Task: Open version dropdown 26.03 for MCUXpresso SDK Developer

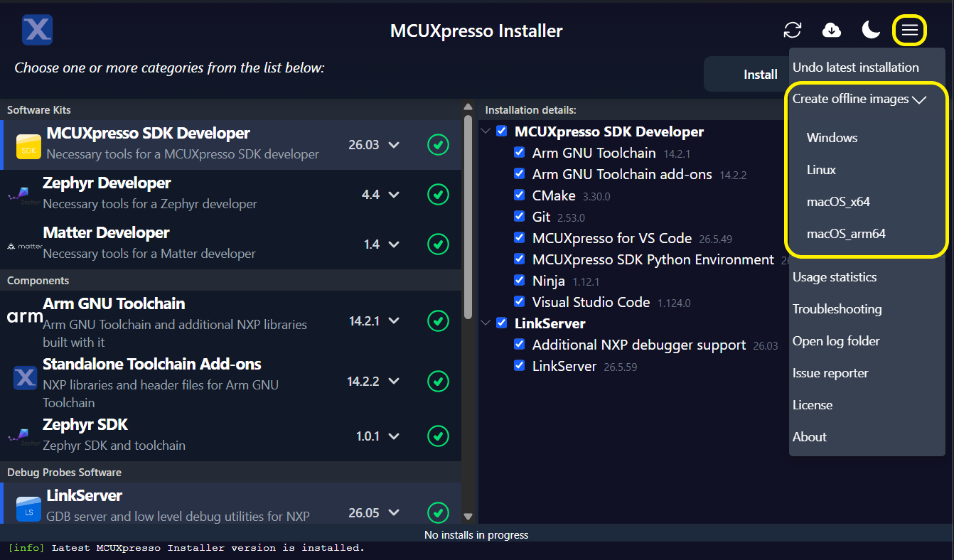Action: (374, 145)
